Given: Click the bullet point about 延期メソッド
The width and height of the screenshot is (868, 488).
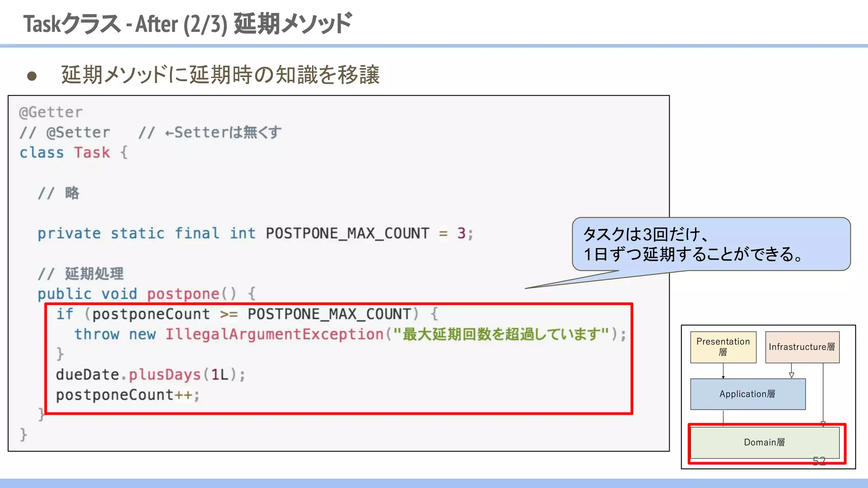Looking at the screenshot, I should click(x=220, y=75).
